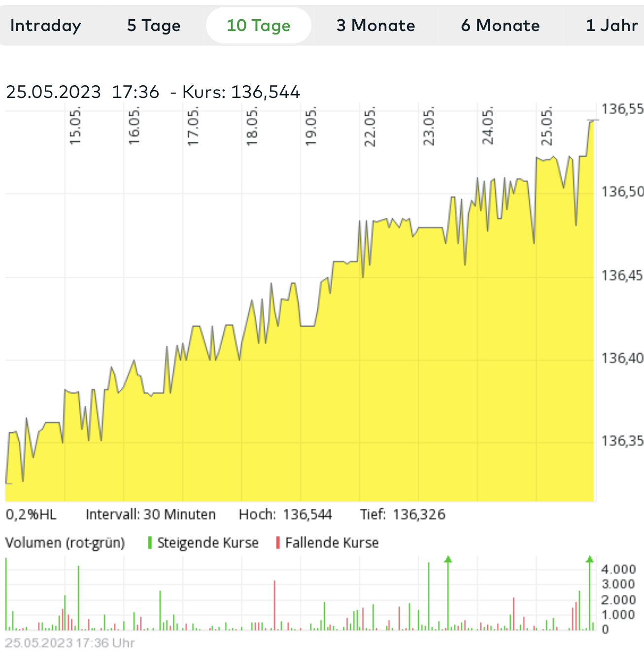Click the Volumen (rot-grün) label
This screenshot has width=644, height=657.
[65, 543]
